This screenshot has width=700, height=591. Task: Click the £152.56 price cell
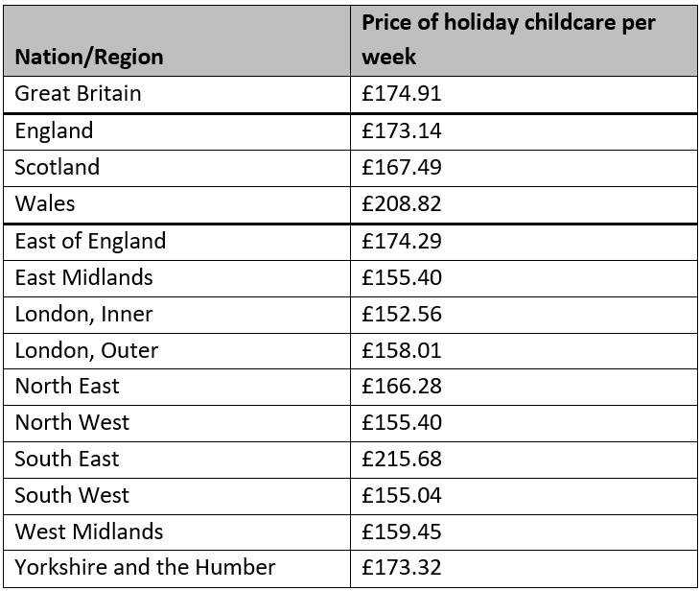pos(524,315)
